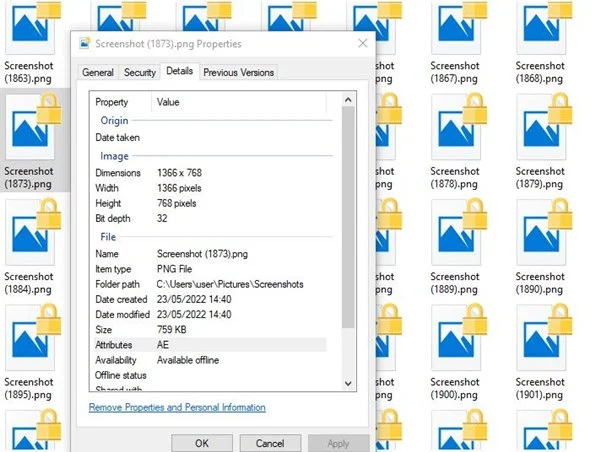Select the Dimensions value 1366 x 768
This screenshot has height=452, width=600.
click(x=179, y=173)
